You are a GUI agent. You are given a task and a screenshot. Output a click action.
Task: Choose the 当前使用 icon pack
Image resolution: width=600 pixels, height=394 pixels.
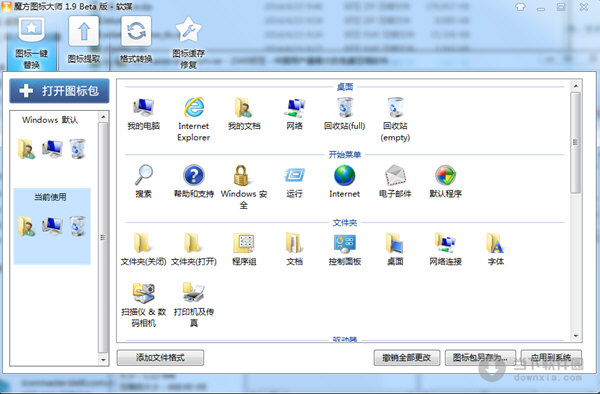(x=52, y=226)
